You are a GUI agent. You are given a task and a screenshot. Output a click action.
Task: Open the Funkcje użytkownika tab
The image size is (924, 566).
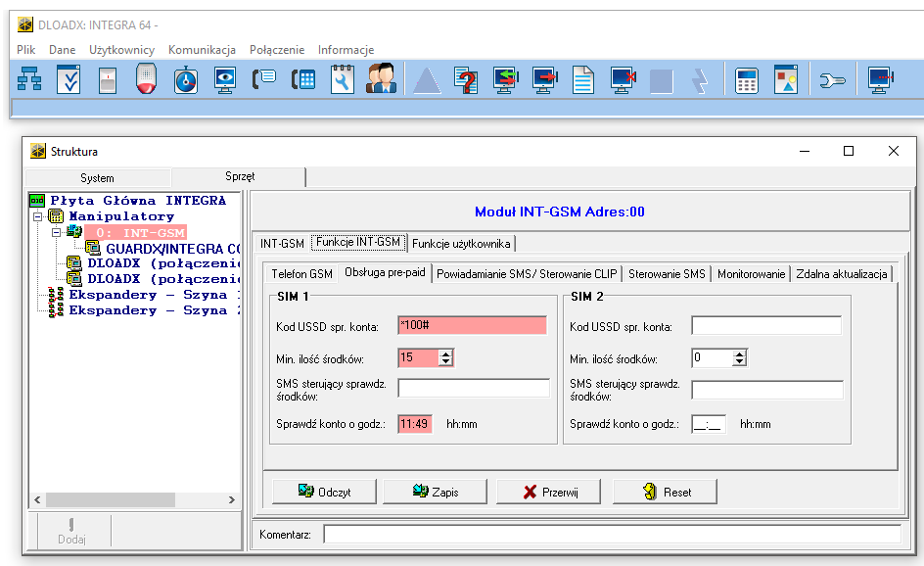(461, 244)
